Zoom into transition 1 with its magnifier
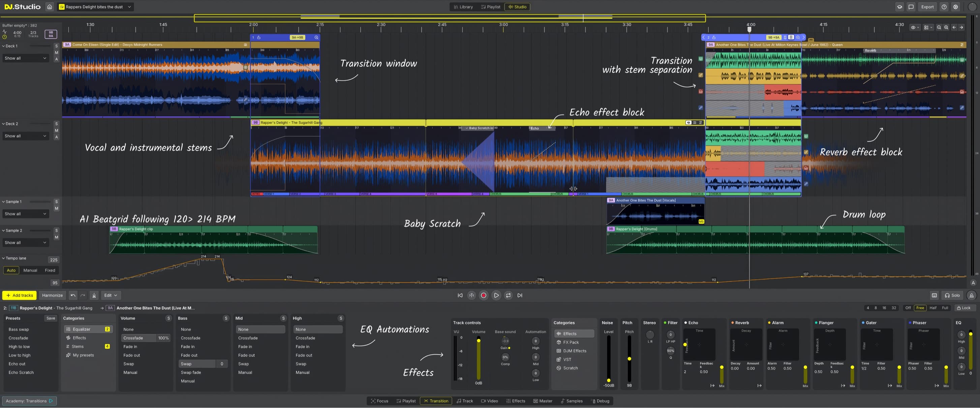 [x=316, y=38]
